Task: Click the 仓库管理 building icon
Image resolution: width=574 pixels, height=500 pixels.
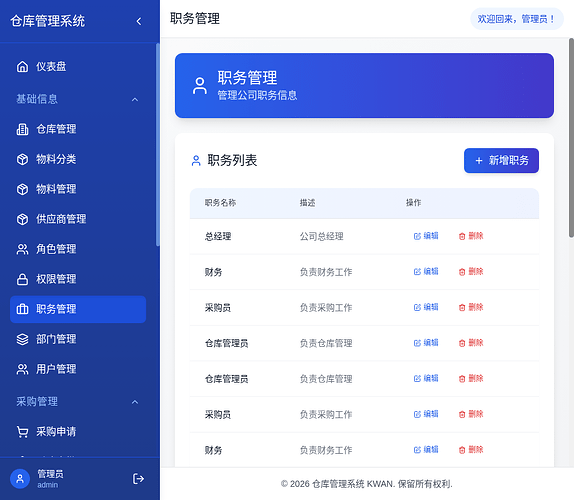Action: [x=22, y=129]
